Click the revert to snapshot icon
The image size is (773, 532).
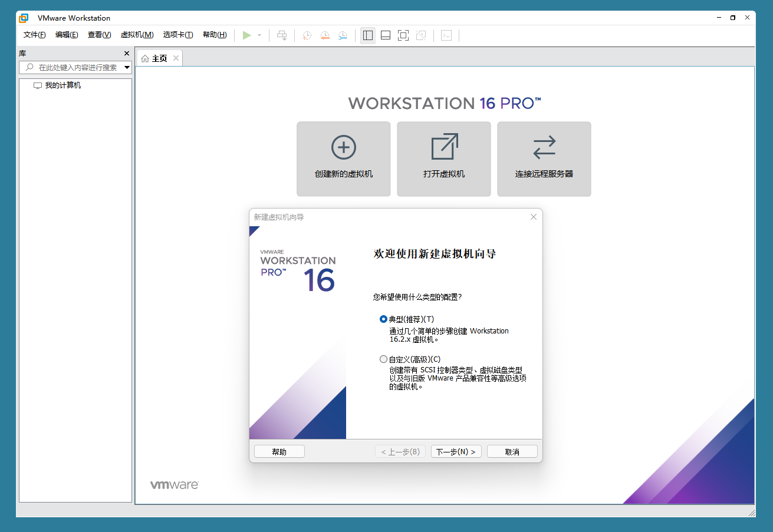point(325,35)
